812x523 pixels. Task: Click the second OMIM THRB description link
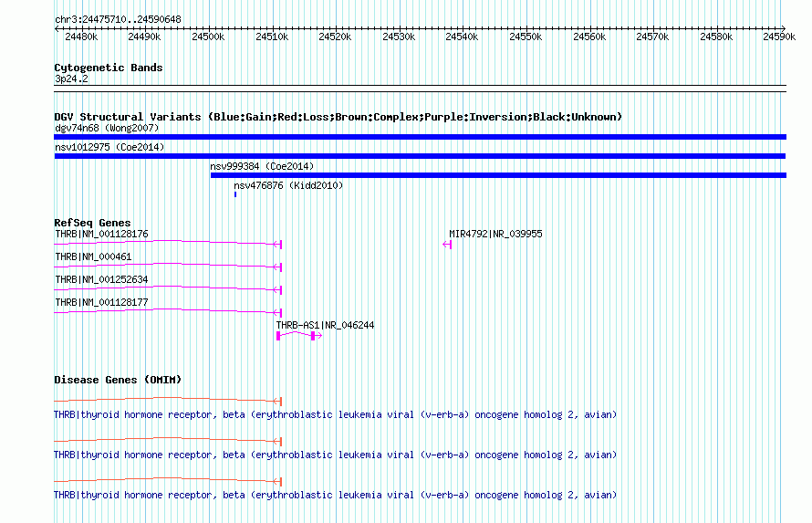tap(335, 455)
